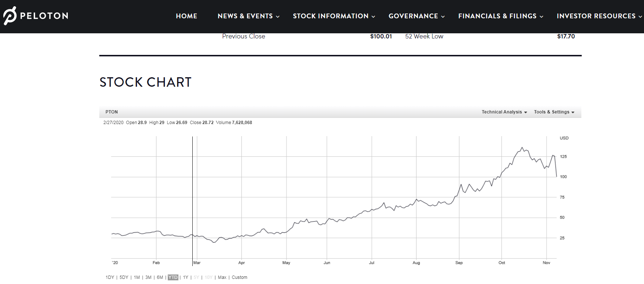Click the PTON ticker label
The image size is (644, 284).
[x=112, y=112]
